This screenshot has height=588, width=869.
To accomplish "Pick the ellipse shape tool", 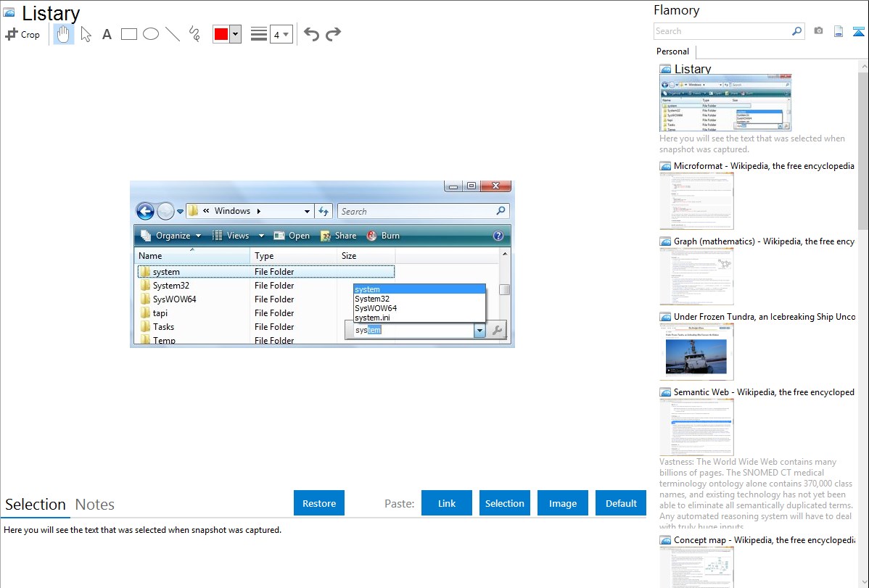I will [x=151, y=34].
